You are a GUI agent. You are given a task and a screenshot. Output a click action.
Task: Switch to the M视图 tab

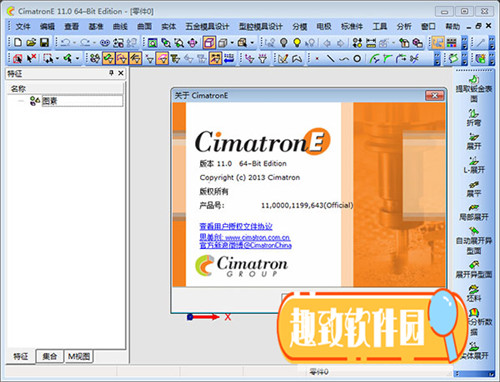click(x=79, y=356)
